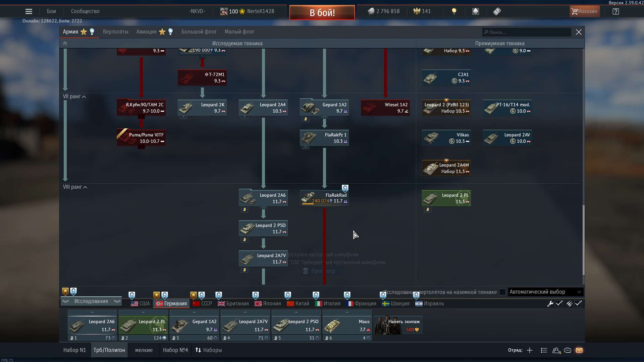Select the СССР nation tab
Image resolution: width=644 pixels, height=362 pixels.
(202, 304)
